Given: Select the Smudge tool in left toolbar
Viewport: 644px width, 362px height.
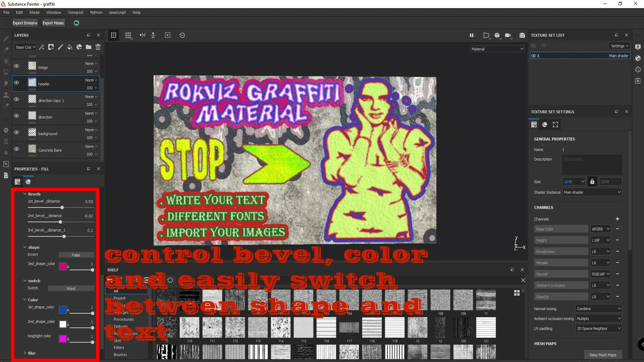Looking at the screenshot, I should tap(6, 83).
